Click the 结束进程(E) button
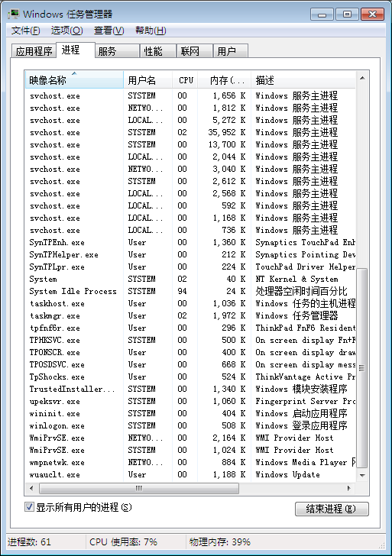The width and height of the screenshot is (392, 556). 332,509
